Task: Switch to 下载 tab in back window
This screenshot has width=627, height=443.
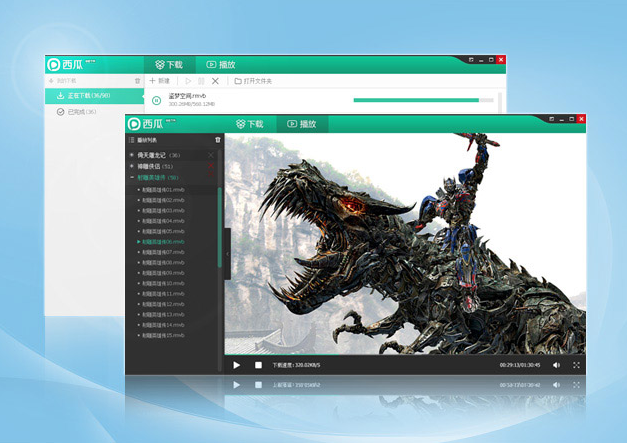Action: [169, 64]
